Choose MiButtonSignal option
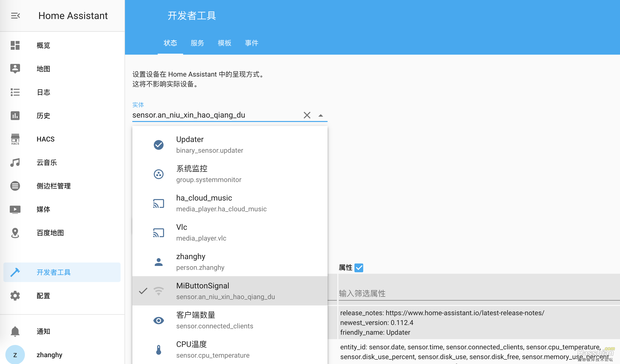Screen dimensions: 620x364 (230, 291)
